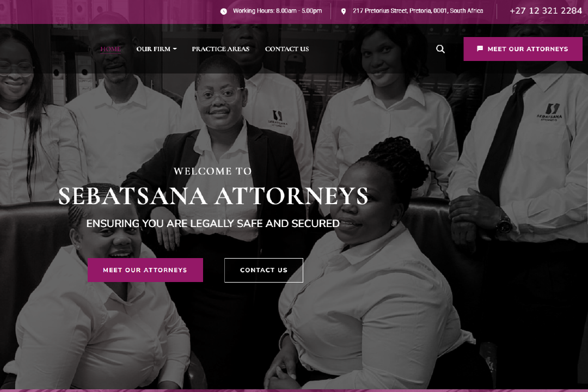Go to the Home menu item
Viewport: 588px width, 392px height.
click(111, 49)
